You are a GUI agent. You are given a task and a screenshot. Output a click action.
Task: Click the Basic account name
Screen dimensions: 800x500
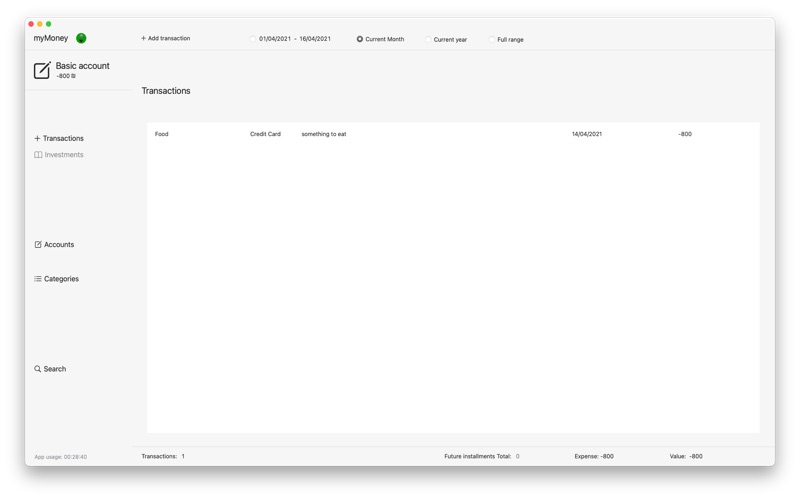(x=83, y=66)
